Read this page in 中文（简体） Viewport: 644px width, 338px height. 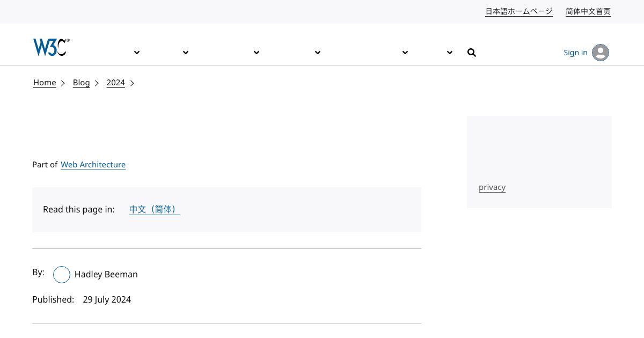154,209
